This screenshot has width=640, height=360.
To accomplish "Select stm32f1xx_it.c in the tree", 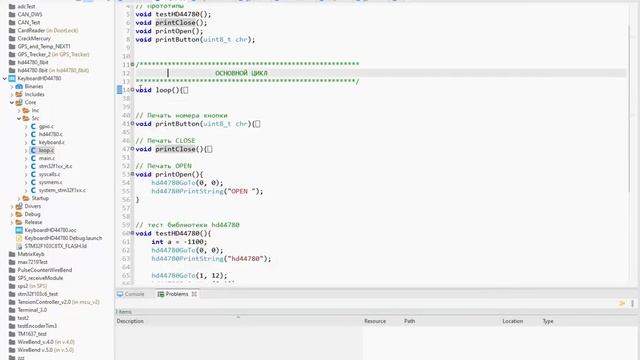I will [55, 167].
